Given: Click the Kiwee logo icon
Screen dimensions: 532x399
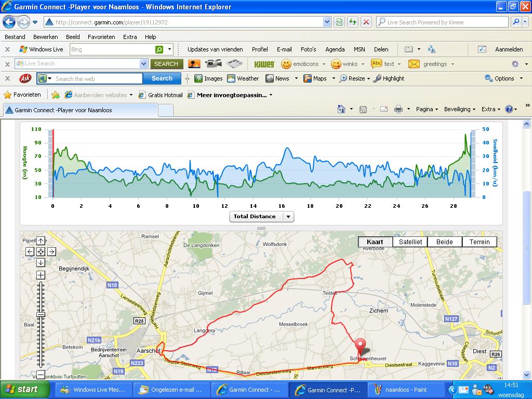Looking at the screenshot, I should 264,64.
